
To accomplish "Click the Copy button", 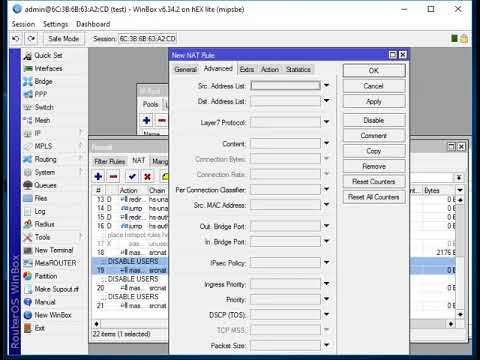I will point(374,151).
